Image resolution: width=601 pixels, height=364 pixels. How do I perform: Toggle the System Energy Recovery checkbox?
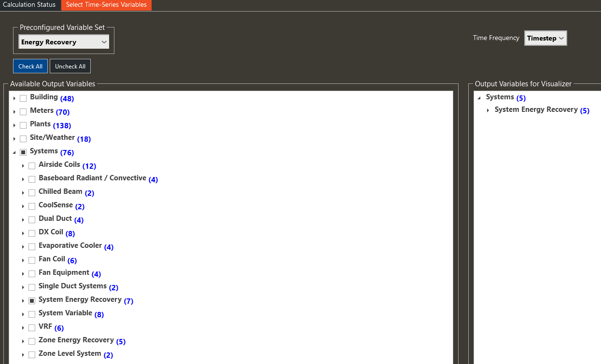click(32, 301)
